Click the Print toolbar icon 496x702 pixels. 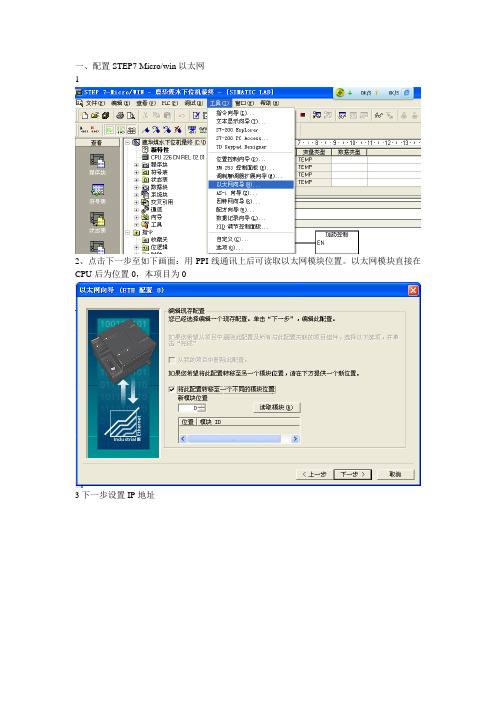tap(120, 116)
